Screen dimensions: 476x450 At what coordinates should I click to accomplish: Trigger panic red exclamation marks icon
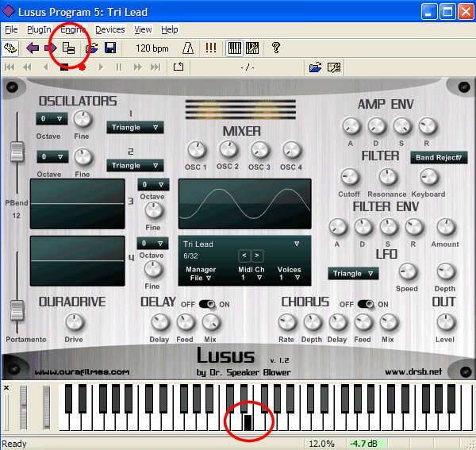click(211, 48)
